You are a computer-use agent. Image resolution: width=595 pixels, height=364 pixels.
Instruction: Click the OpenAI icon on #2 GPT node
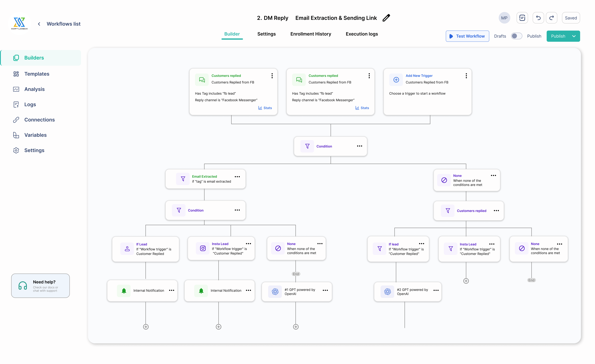point(387,291)
